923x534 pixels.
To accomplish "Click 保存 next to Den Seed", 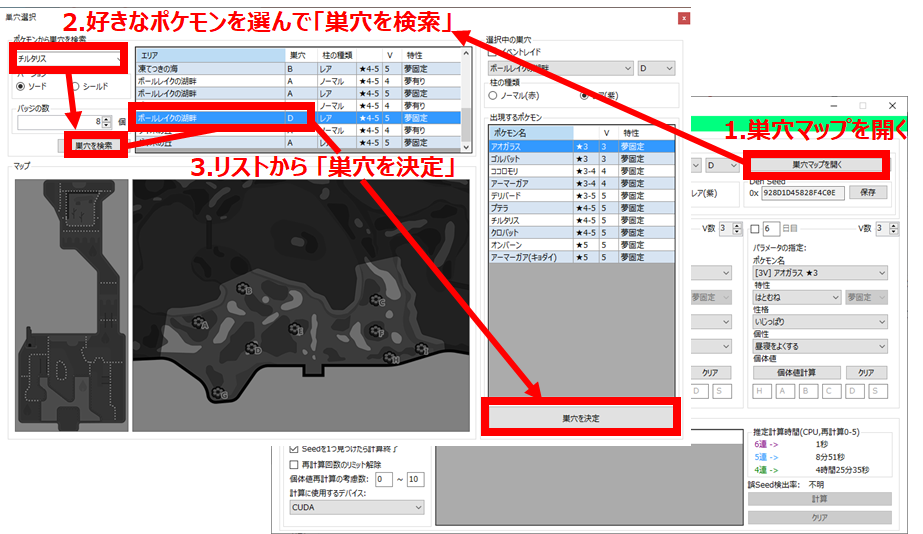I will coord(868,193).
